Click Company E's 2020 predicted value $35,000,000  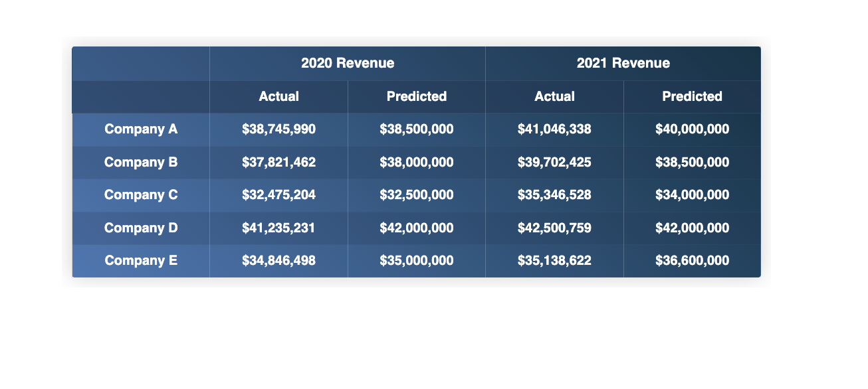(417, 260)
